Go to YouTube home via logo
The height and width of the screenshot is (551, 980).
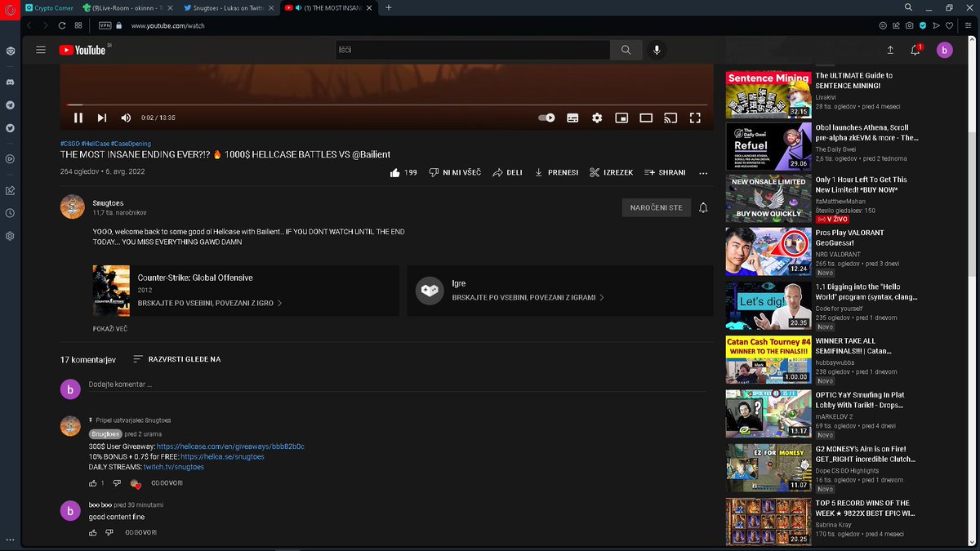[82, 50]
